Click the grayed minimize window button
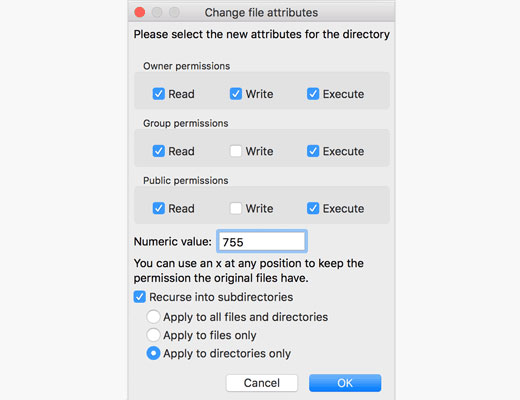The image size is (520, 400). (157, 12)
